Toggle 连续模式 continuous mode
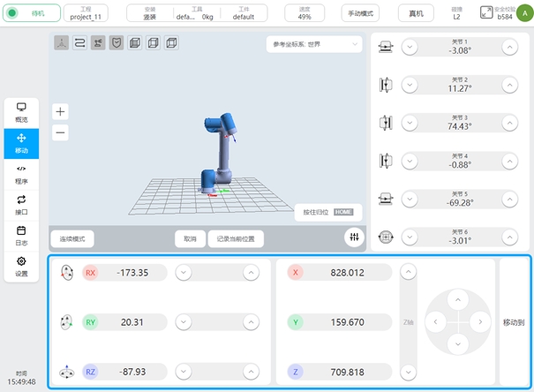 tap(72, 238)
